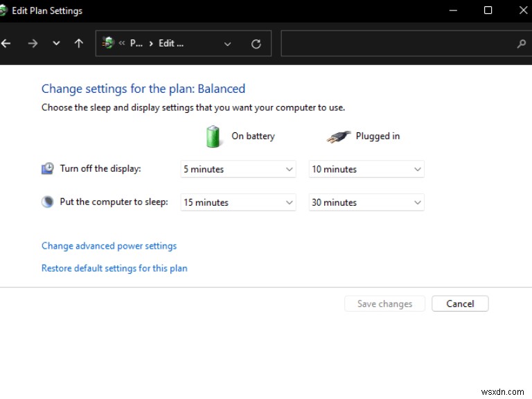
Task: Click the sleep moon icon
Action: coord(48,202)
